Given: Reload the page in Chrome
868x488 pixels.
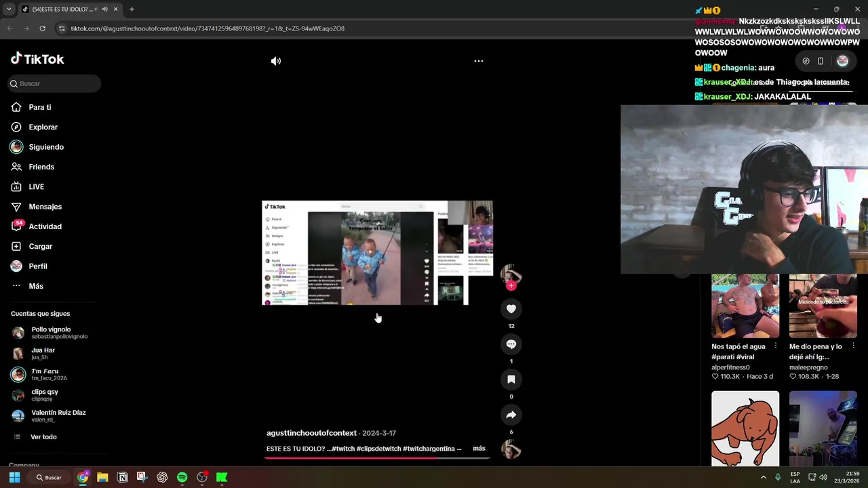Looking at the screenshot, I should pyautogui.click(x=42, y=28).
